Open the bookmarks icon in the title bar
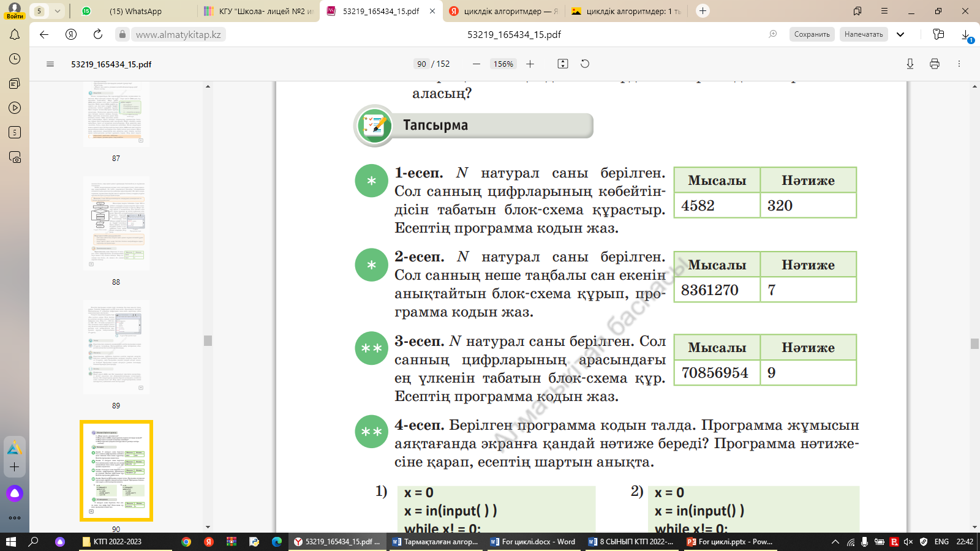The height and width of the screenshot is (551, 980). pyautogui.click(x=858, y=11)
